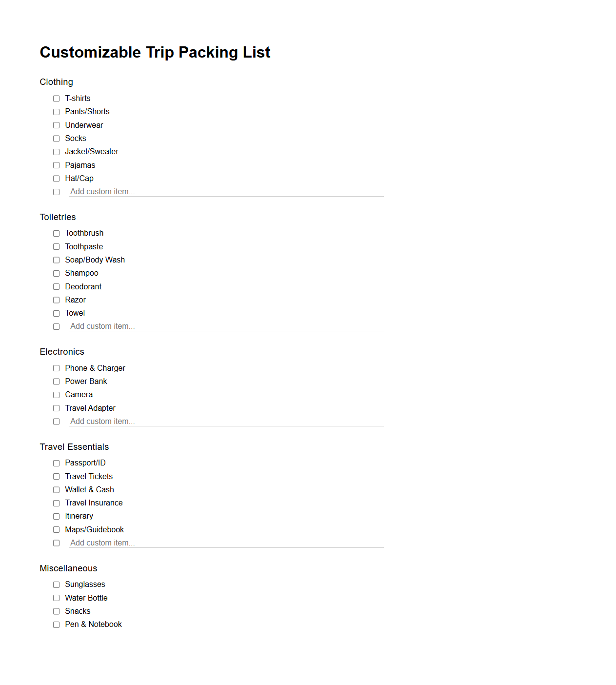Tick the Shampoo checkbox
This screenshot has width=616, height=685.
(56, 273)
